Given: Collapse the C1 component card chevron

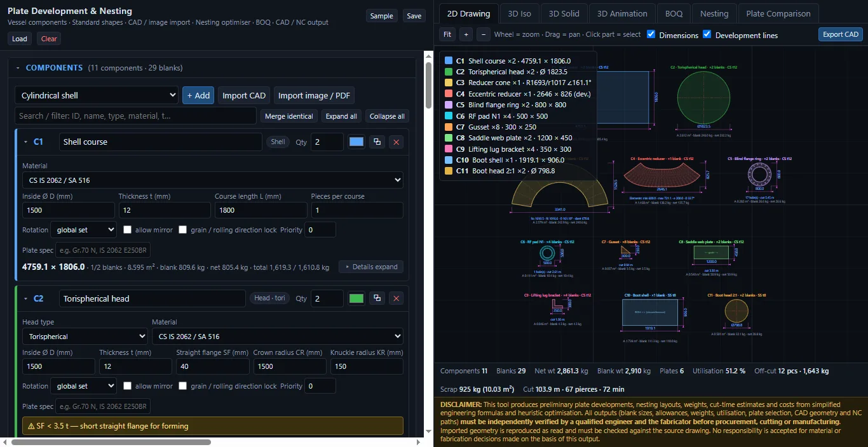Looking at the screenshot, I should coord(26,142).
